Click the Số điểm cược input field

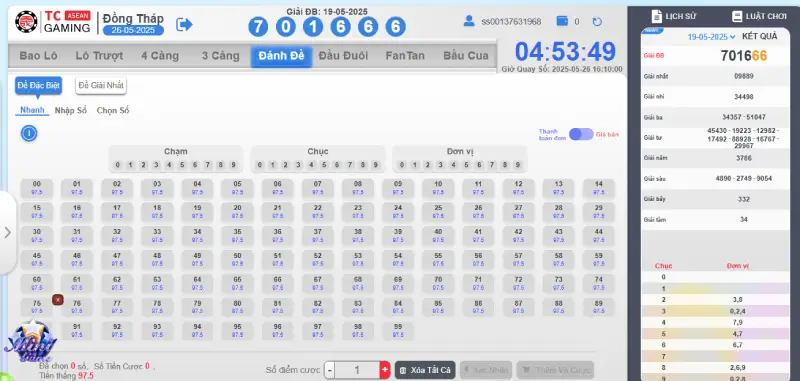357,370
